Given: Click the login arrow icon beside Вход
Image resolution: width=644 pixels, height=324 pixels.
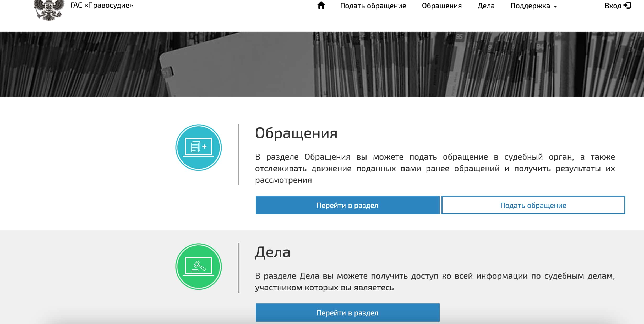Looking at the screenshot, I should tap(627, 6).
